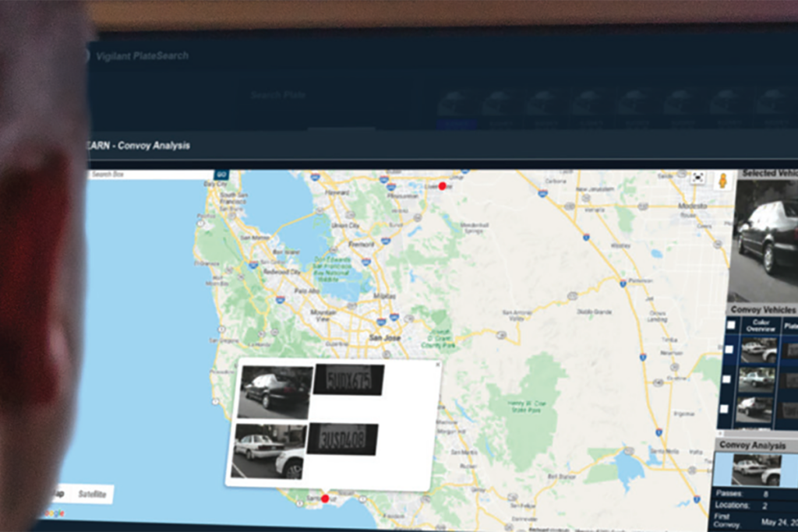The image size is (798, 532).
Task: Click the fullscreen map toggle icon
Action: tap(698, 178)
